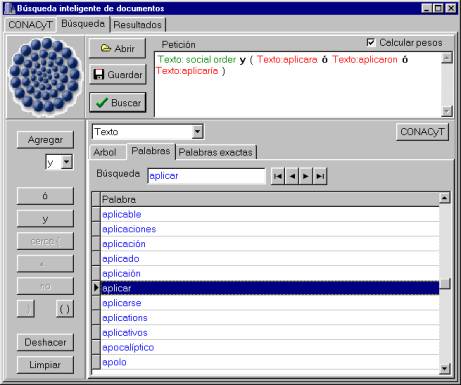Click the Buscar button
461x385 pixels.
[117, 102]
